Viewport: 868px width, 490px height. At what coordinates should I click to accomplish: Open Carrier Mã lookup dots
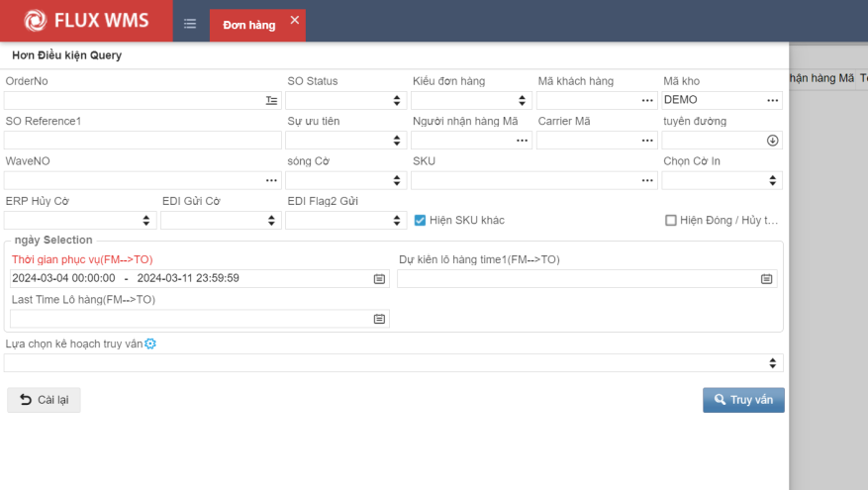647,141
